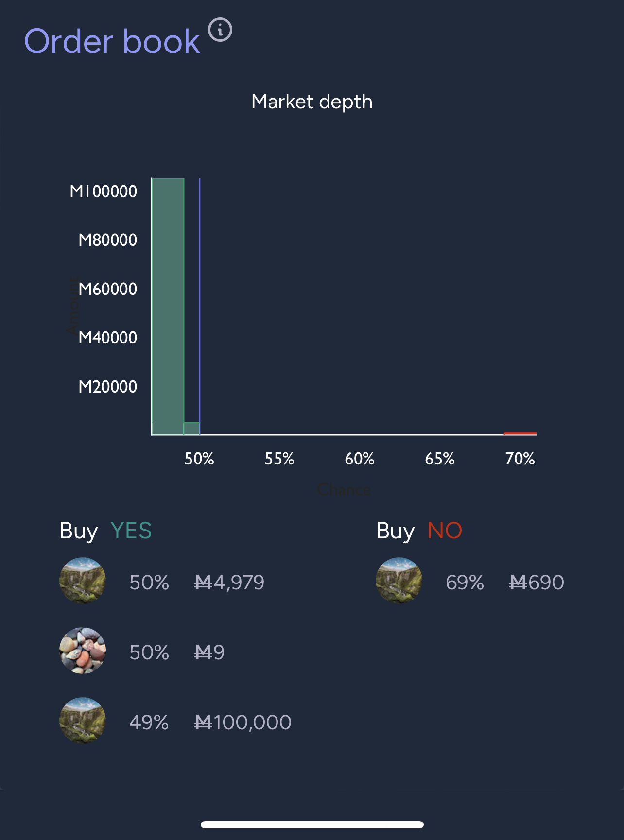Click the pebbles avatar beside Ṁ9 order
This screenshot has height=840, width=624.
pos(83,651)
